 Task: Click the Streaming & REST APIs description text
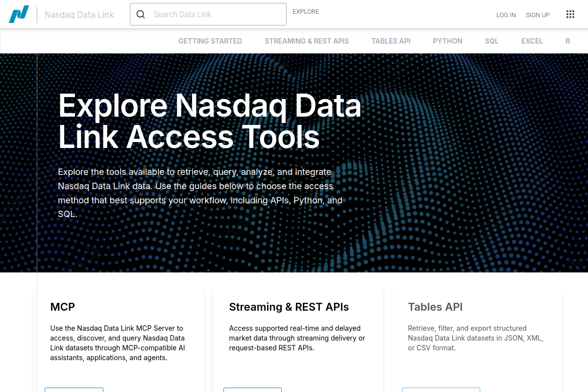tap(297, 338)
